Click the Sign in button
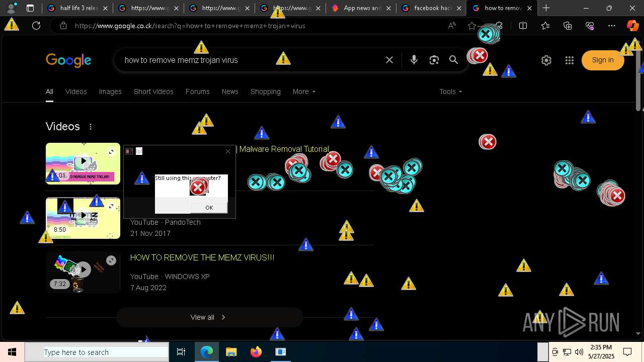This screenshot has width=644, height=362. click(603, 60)
